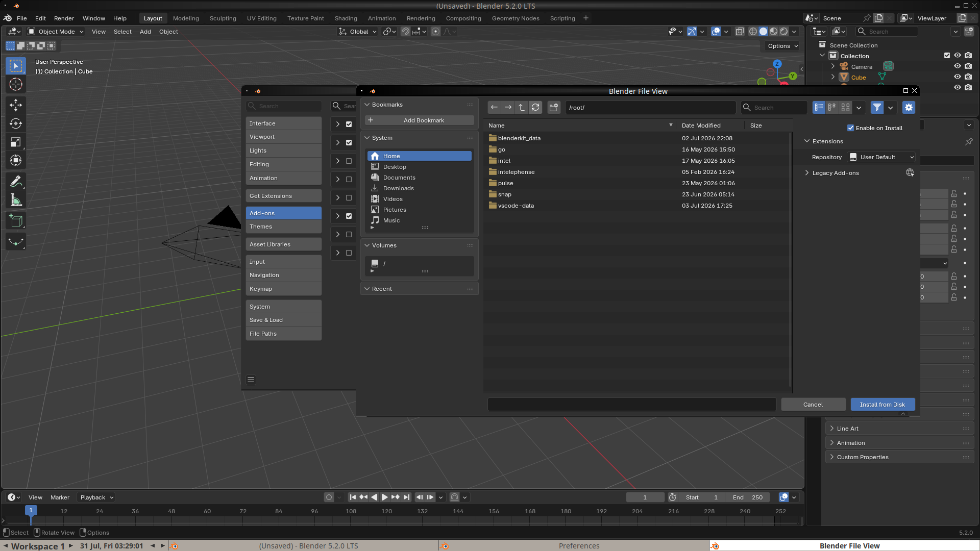This screenshot has height=551, width=980.
Task: Toggle the timeline auto keying record button
Action: (x=329, y=497)
